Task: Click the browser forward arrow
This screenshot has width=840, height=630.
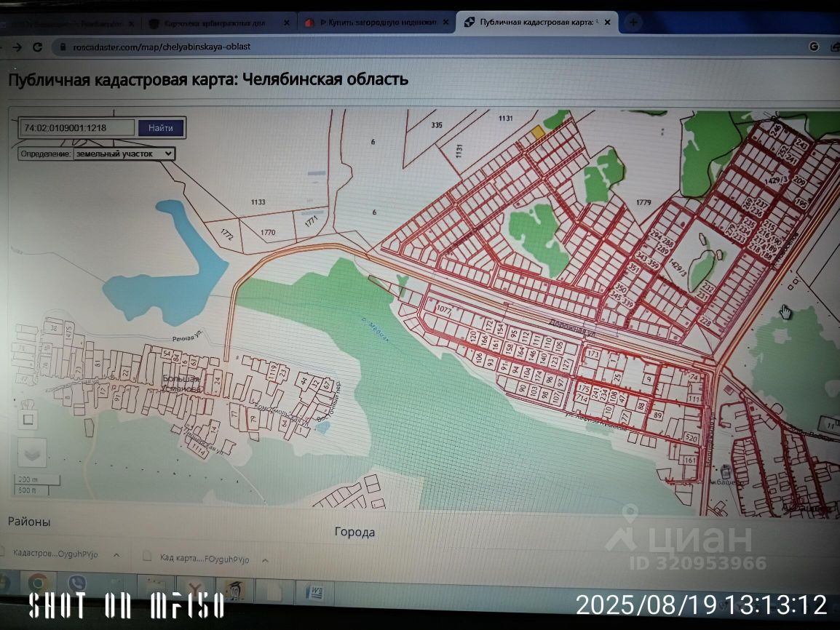Action: 17,47
